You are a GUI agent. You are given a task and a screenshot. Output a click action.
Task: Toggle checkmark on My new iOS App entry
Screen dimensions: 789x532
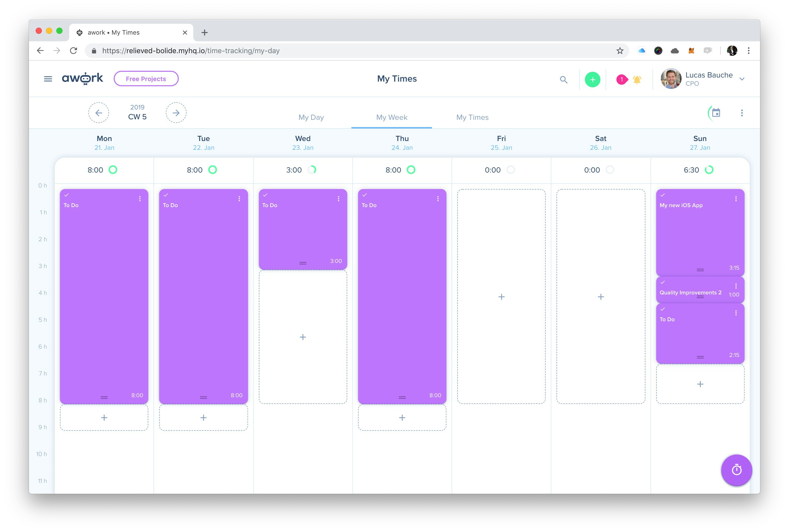[662, 195]
